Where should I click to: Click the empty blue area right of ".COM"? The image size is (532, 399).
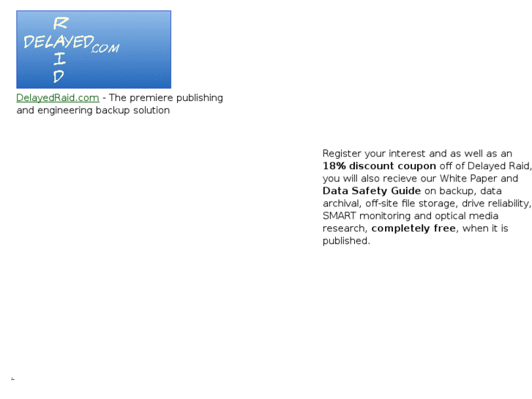(146, 49)
